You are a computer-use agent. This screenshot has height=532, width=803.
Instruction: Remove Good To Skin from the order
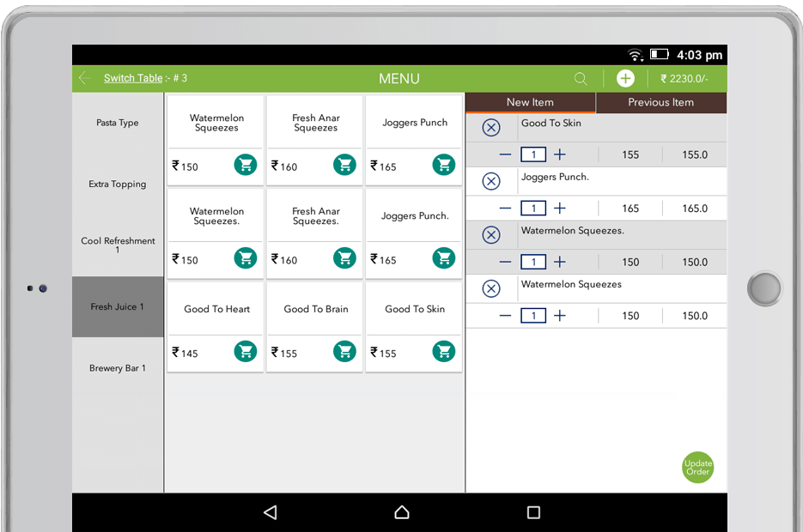pos(491,128)
